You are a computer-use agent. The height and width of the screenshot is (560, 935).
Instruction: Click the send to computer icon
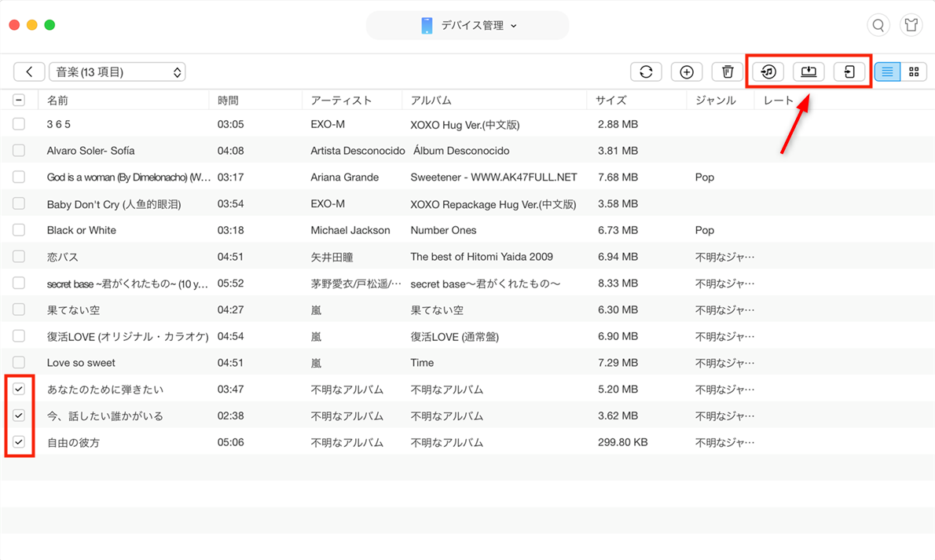click(x=808, y=72)
